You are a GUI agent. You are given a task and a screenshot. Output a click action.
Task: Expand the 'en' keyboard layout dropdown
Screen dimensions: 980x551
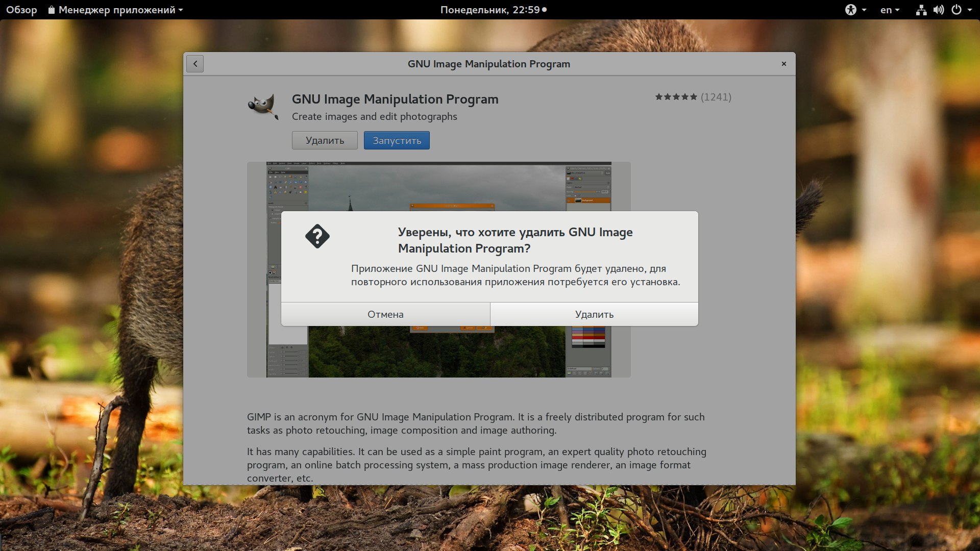890,10
